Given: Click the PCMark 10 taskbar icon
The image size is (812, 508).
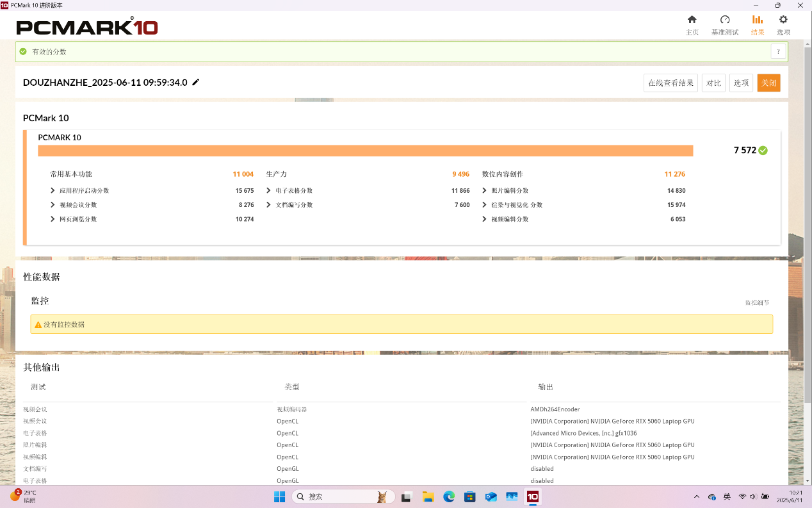Looking at the screenshot, I should [x=532, y=496].
